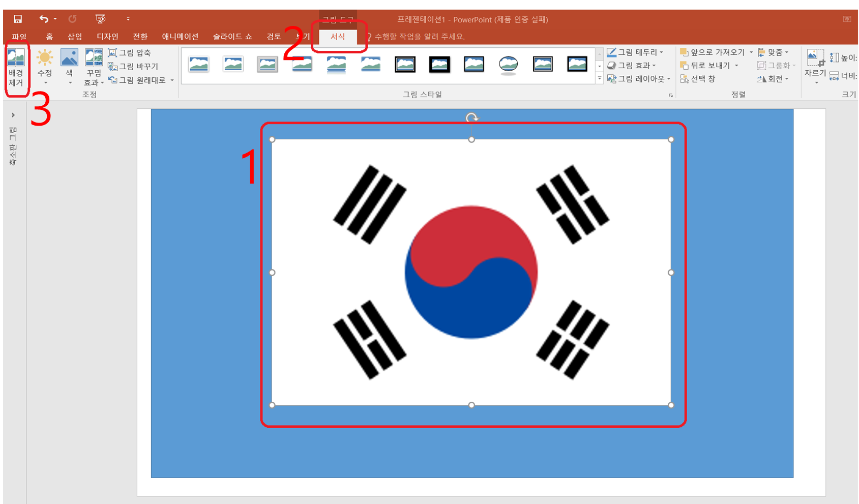Image resolution: width=859 pixels, height=504 pixels.
Task: Start slideshow from beginning icon
Action: pos(100,19)
